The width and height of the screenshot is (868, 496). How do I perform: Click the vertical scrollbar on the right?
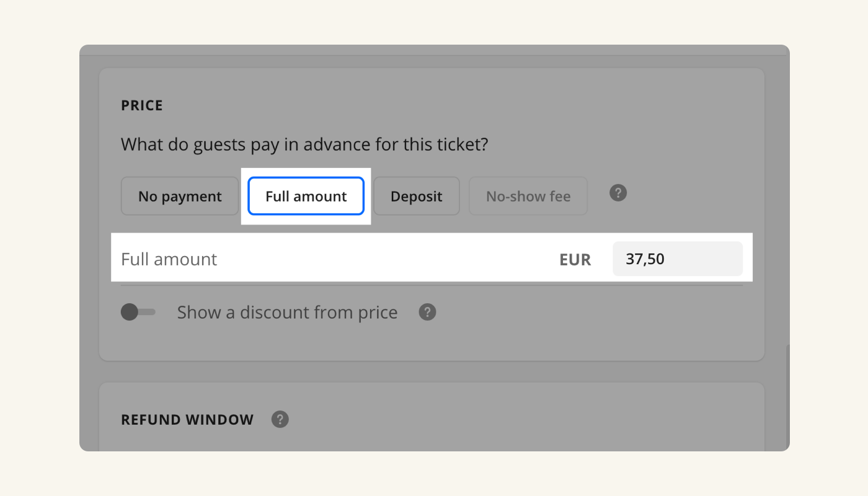[x=786, y=397]
